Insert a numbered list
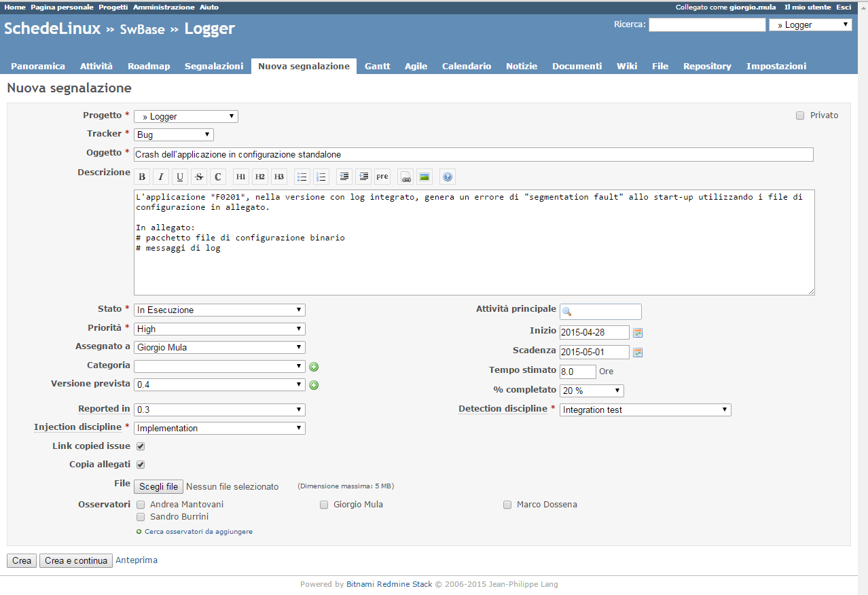868x595 pixels. click(x=321, y=177)
